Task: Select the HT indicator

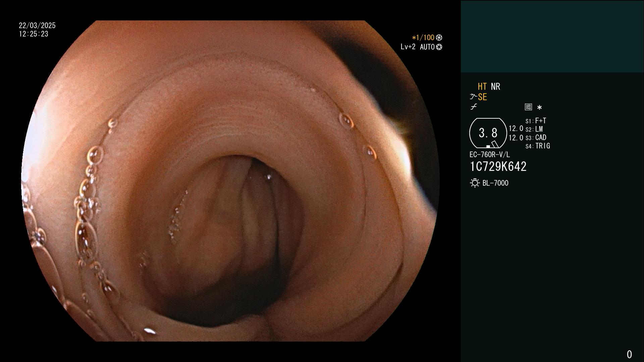Action: (482, 86)
